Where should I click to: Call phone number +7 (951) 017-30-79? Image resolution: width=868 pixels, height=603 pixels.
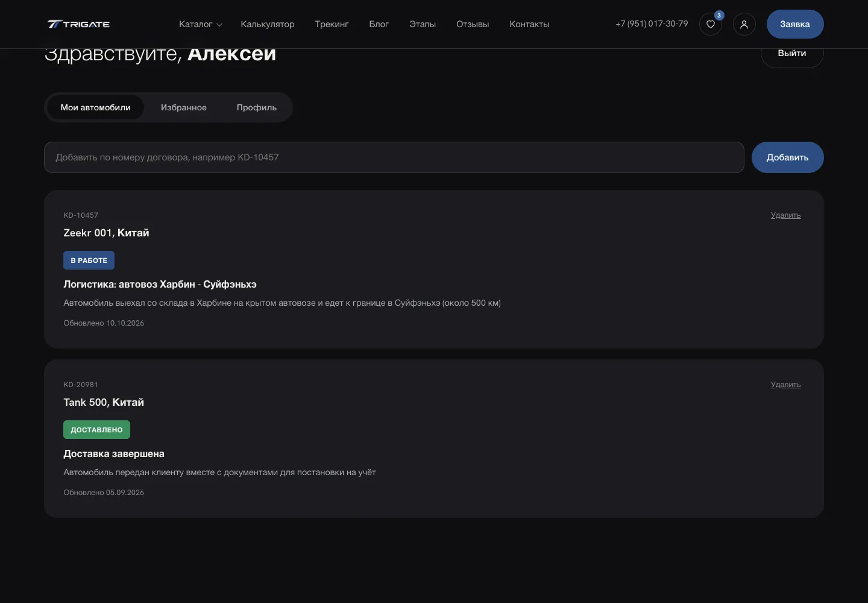coord(652,24)
